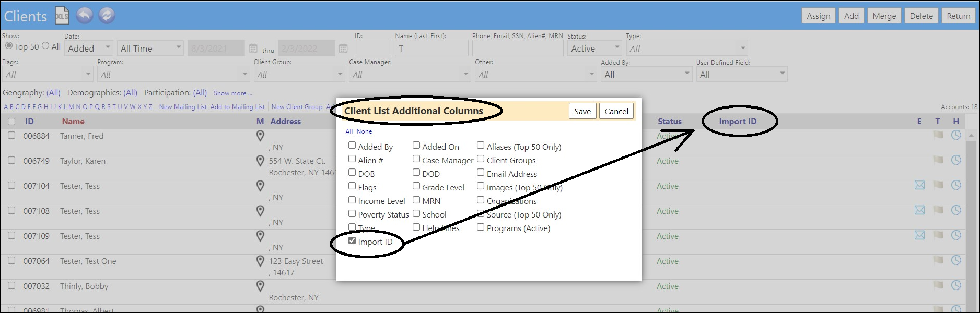Click map pin for client 007109
The height and width of the screenshot is (313, 980).
tap(260, 236)
